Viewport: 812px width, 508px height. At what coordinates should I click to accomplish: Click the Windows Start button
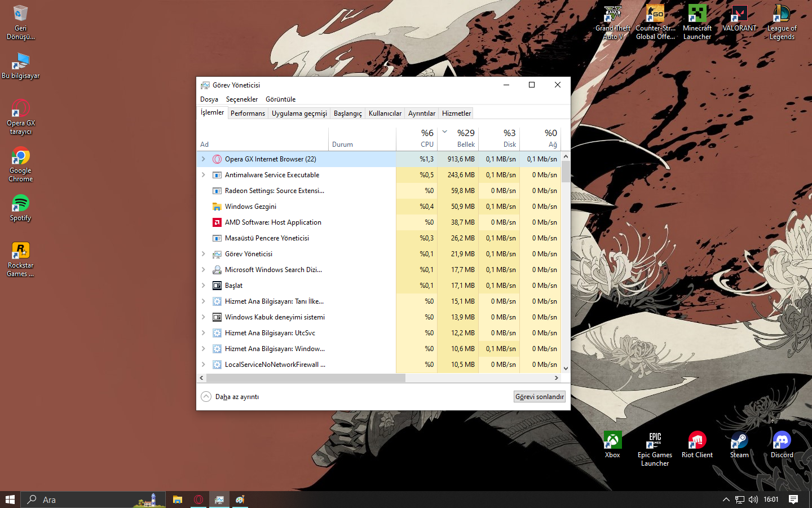10,500
